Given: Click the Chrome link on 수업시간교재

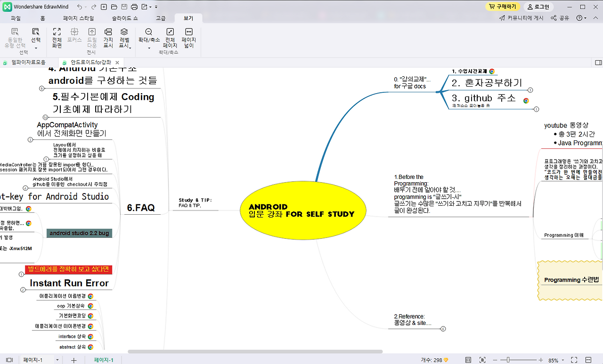Looking at the screenshot, I should [492, 72].
